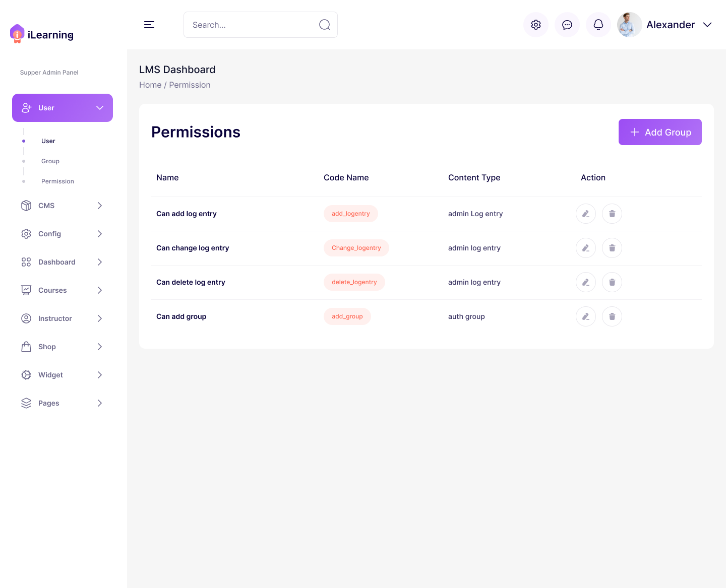This screenshot has height=588, width=726.
Task: Open the settings gear icon in the header
Action: click(x=536, y=25)
